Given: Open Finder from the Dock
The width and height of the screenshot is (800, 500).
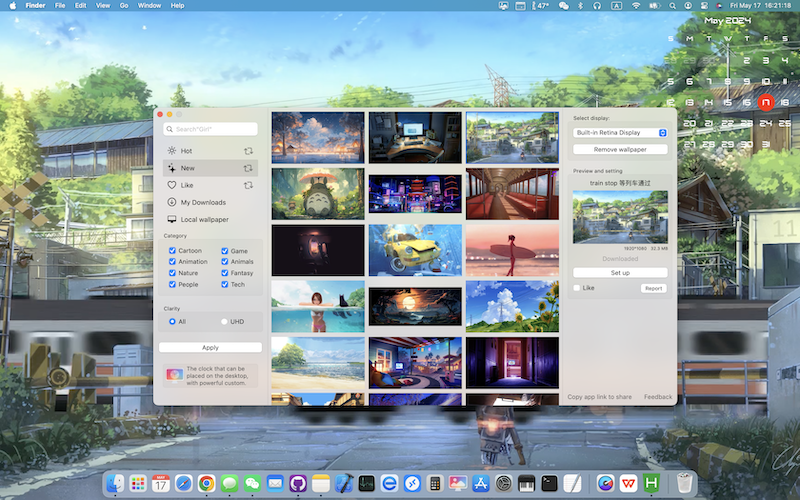Looking at the screenshot, I should click(115, 483).
